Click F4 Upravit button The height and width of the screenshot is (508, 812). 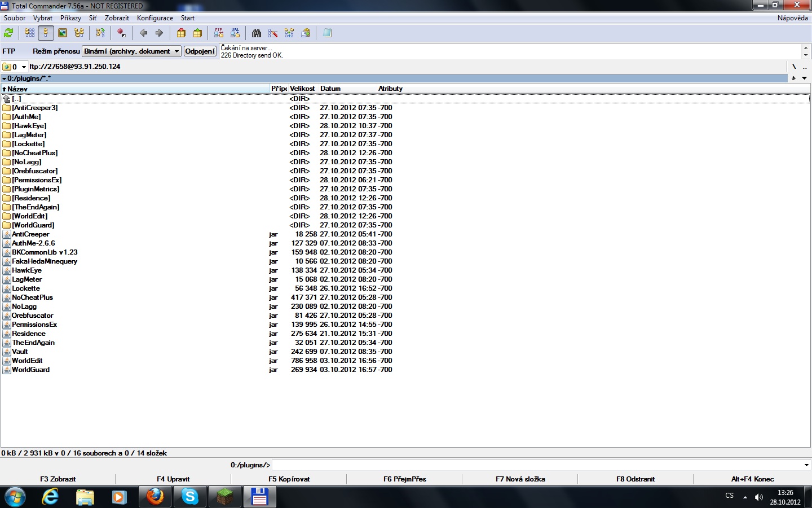coord(173,479)
